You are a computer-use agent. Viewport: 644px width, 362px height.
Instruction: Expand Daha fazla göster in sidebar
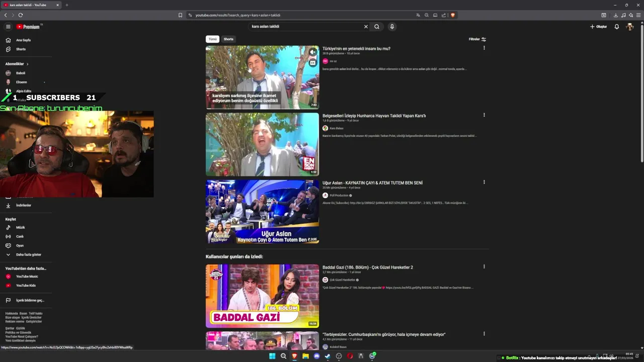click(x=28, y=254)
